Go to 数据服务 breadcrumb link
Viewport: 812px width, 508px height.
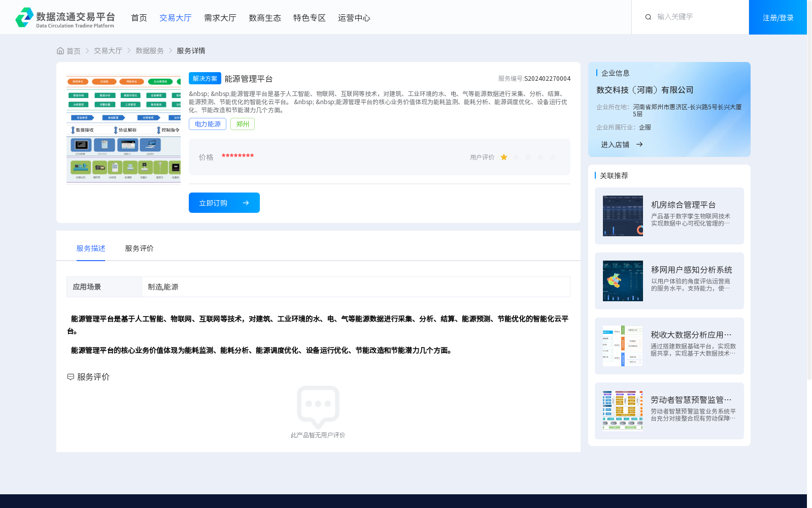(150, 51)
